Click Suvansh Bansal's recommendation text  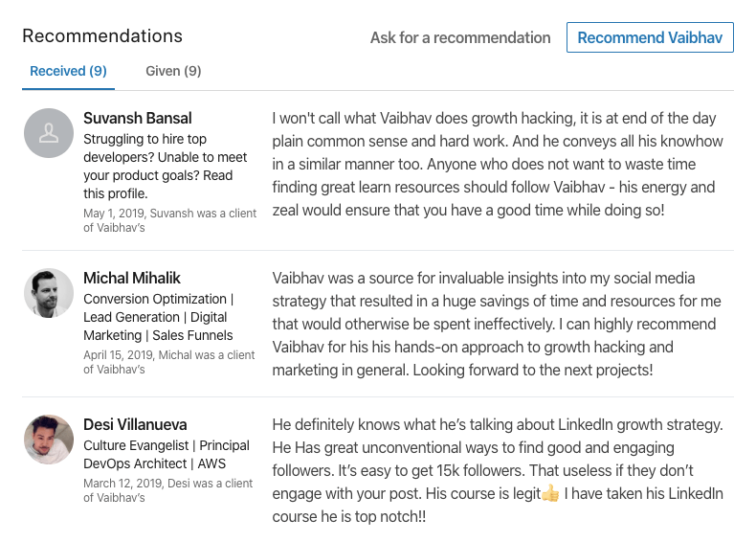point(497,164)
